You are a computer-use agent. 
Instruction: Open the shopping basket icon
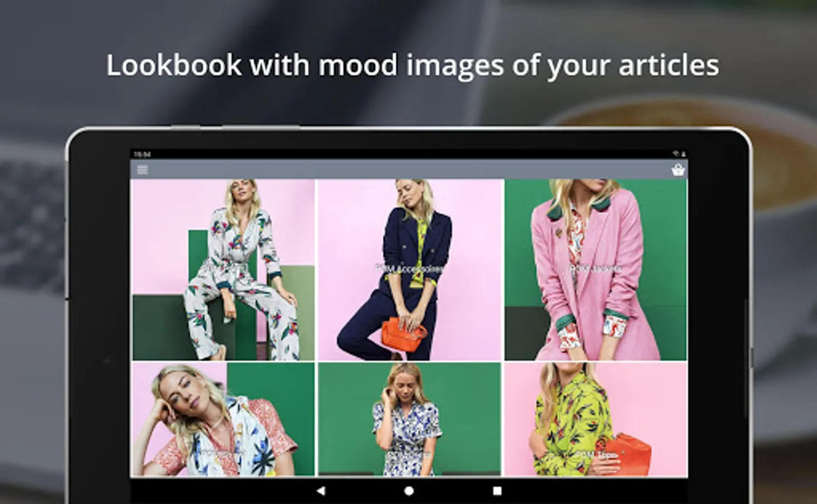click(678, 170)
